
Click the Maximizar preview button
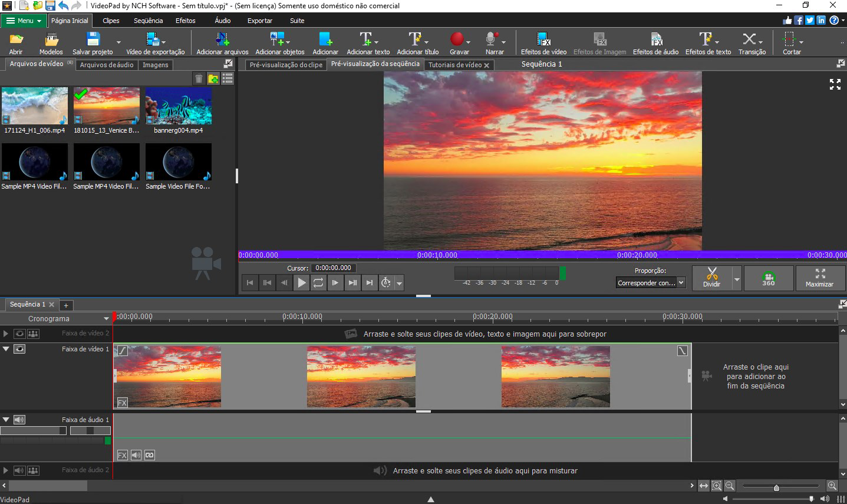pos(820,278)
